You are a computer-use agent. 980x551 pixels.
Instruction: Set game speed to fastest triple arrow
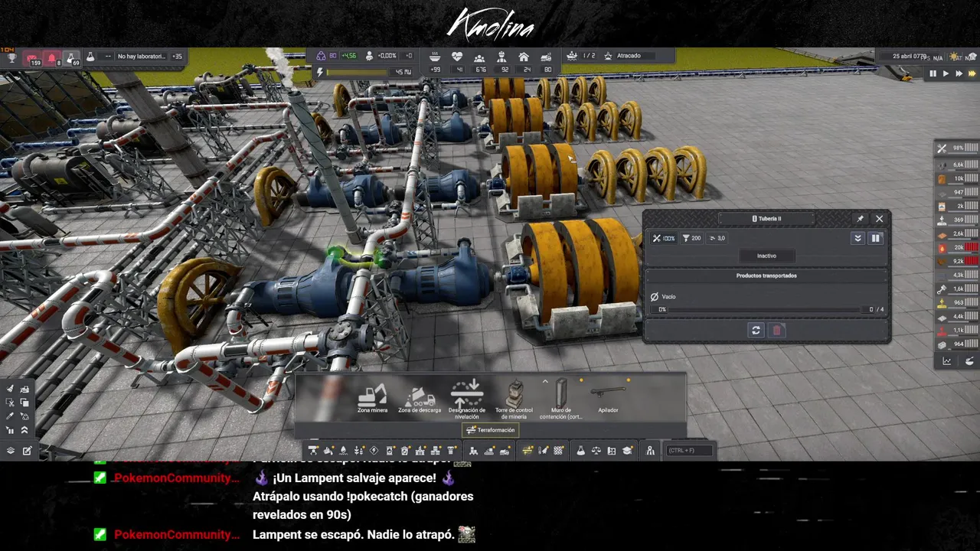point(972,73)
